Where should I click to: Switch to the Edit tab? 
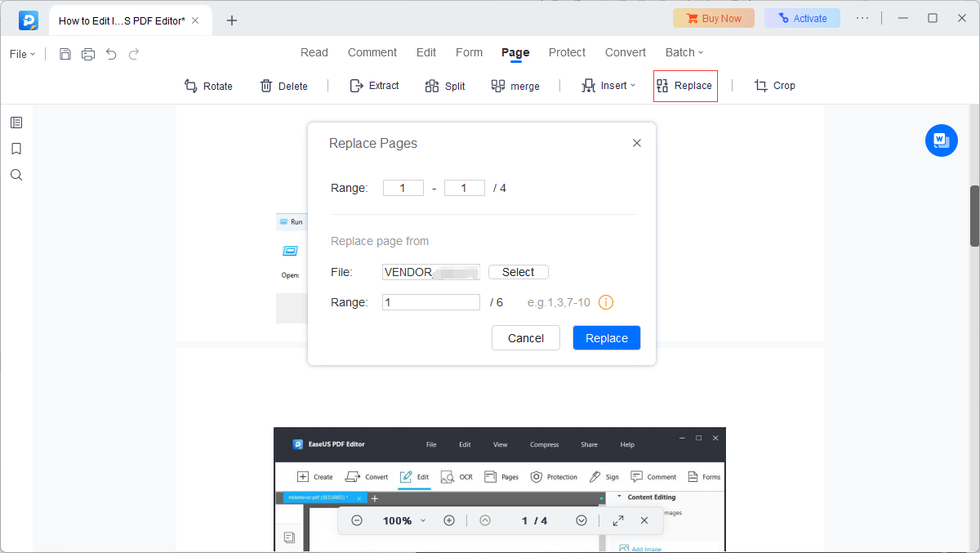coord(426,52)
